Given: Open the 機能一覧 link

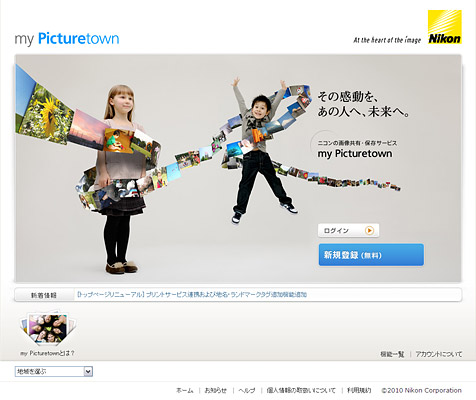Looking at the screenshot, I should (392, 354).
